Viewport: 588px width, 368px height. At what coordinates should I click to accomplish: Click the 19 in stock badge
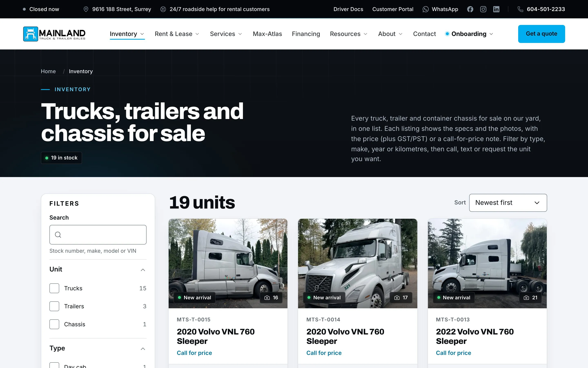61,158
